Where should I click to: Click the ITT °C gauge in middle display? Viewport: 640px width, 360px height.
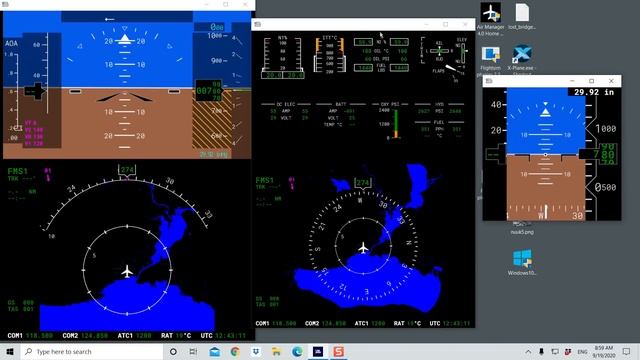[x=329, y=55]
